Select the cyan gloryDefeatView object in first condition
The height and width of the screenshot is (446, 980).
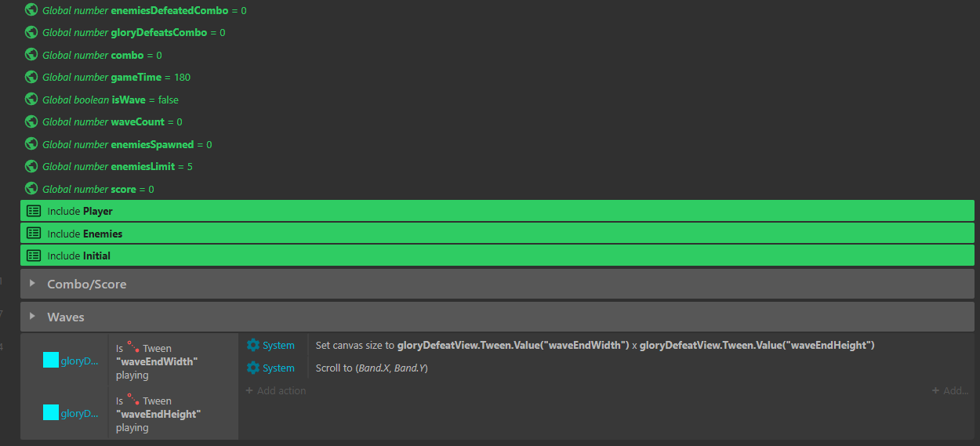coord(51,360)
